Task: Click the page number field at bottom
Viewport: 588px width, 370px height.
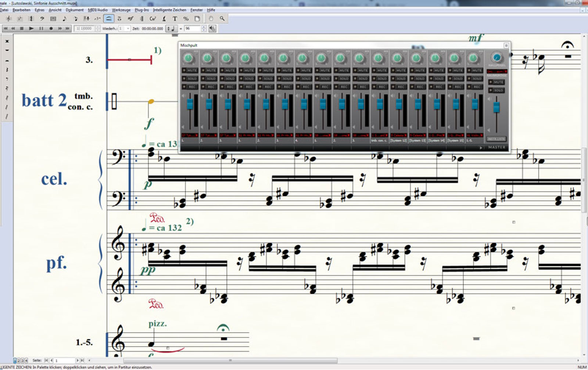Action: pos(65,360)
